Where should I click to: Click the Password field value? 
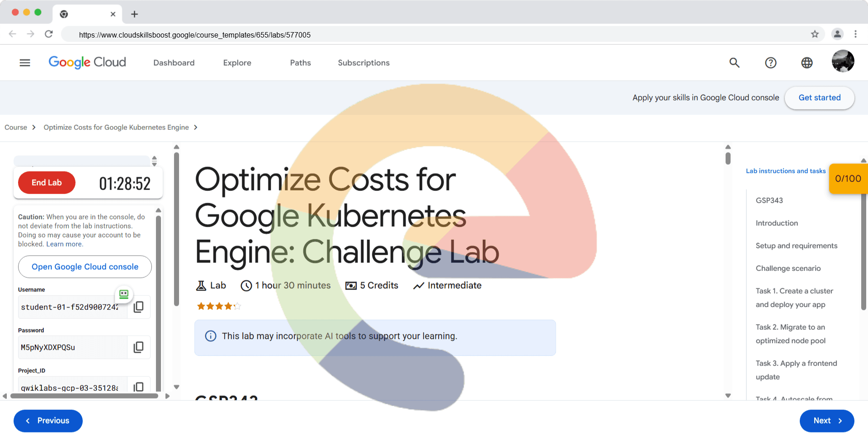[x=72, y=347]
